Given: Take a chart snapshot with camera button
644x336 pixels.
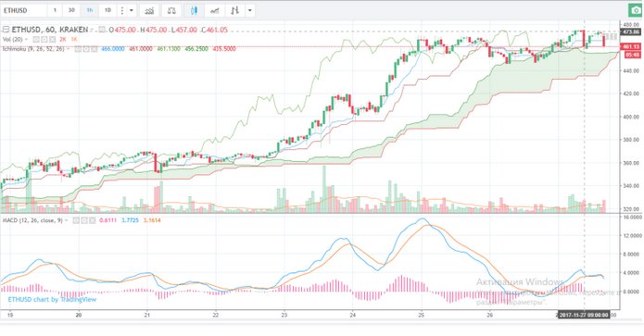Looking at the screenshot, I should tap(636, 11).
